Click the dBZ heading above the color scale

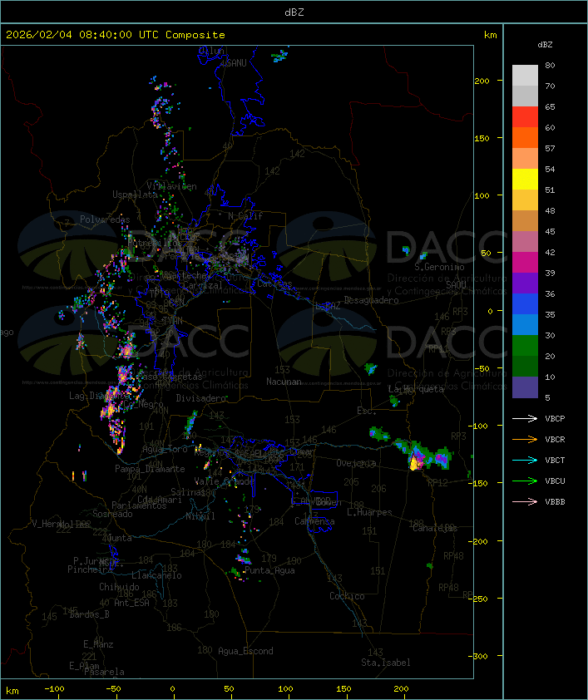(545, 45)
